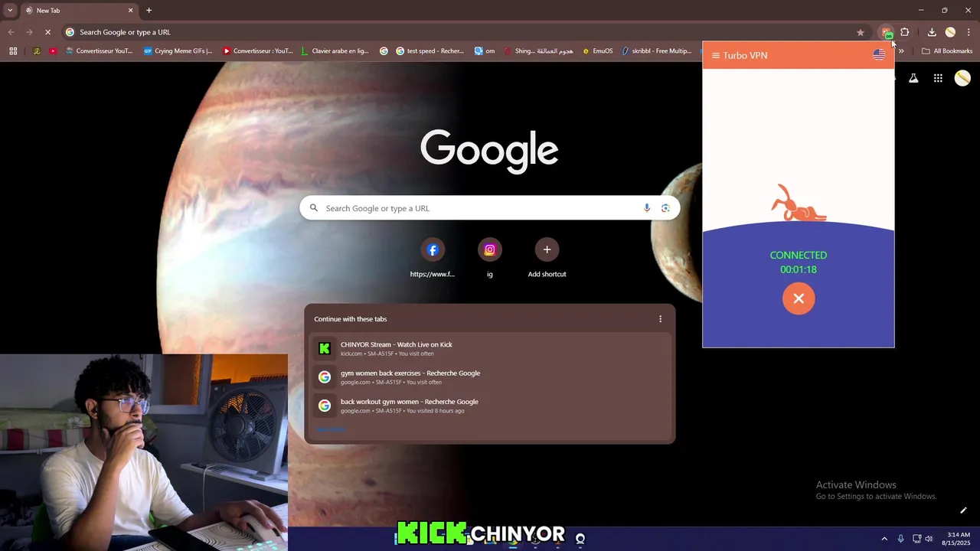
Task: Open the Chrome profile avatar in toolbar
Action: click(950, 32)
